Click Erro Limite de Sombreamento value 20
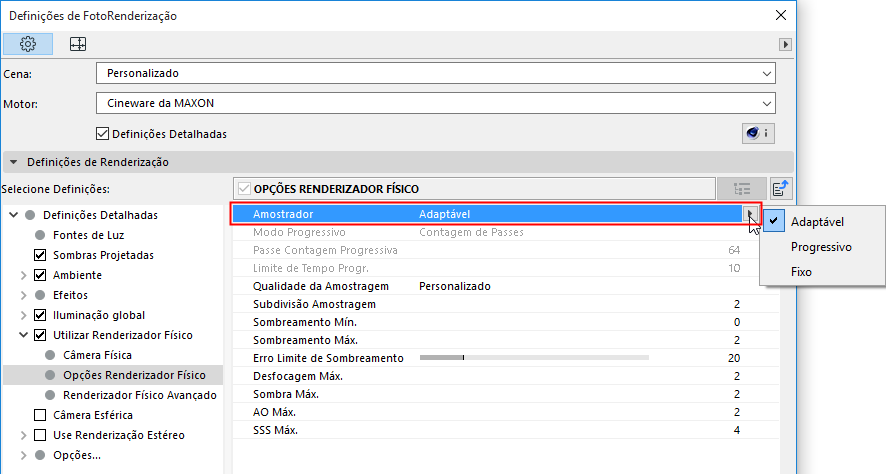886x474 pixels. [x=734, y=358]
